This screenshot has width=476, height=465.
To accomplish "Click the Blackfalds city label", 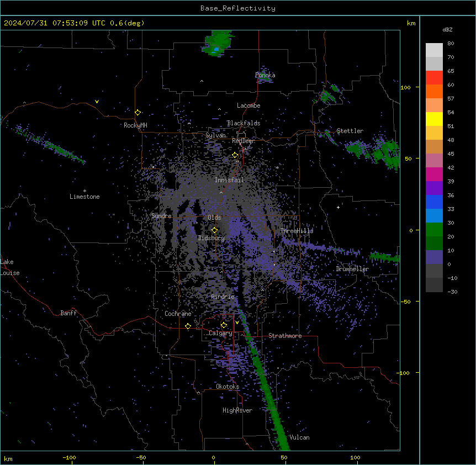I will [x=244, y=123].
